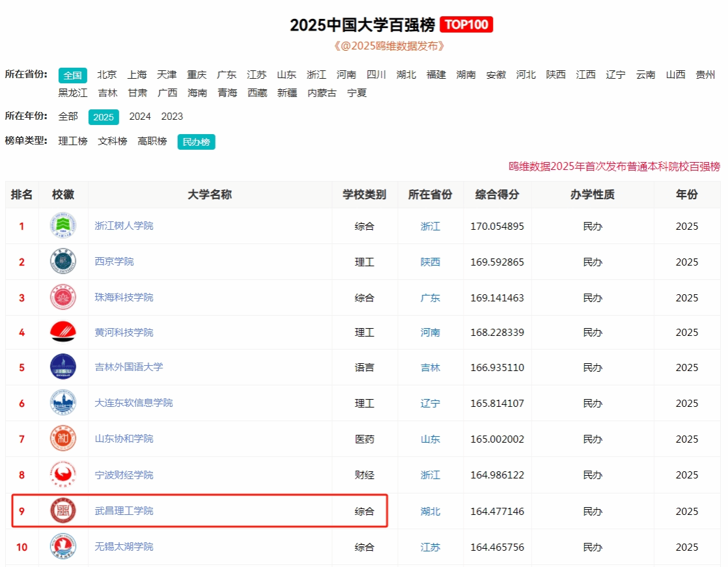Click the 山东协和学院 orange emblem
728x567 pixels.
63,439
